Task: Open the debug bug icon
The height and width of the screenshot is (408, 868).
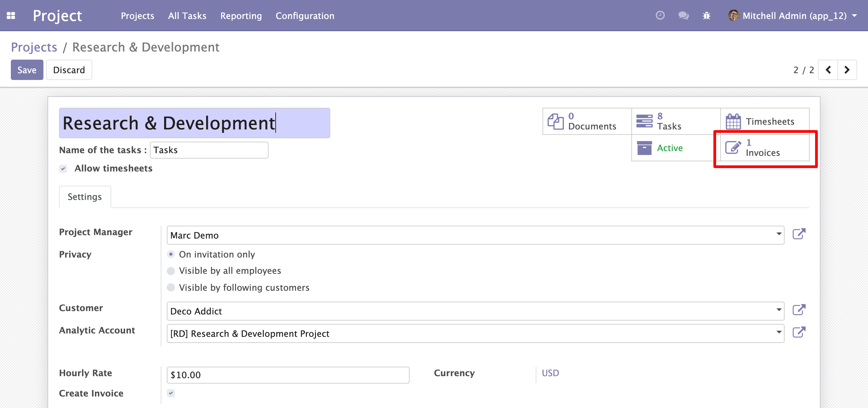Action: 707,16
